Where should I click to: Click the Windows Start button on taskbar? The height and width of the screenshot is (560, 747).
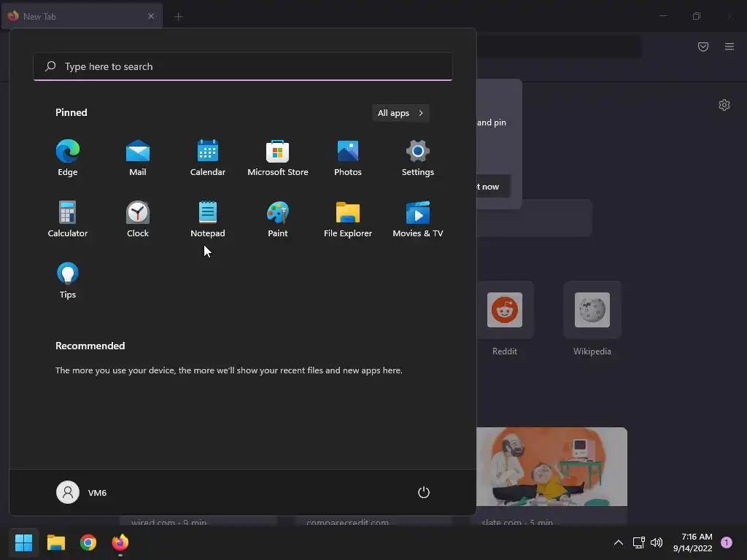pyautogui.click(x=23, y=542)
